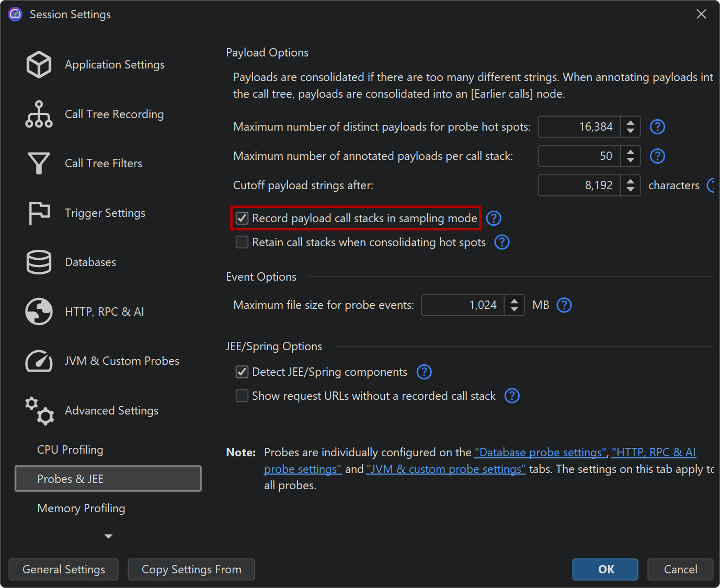720x588 pixels.
Task: Uncheck Record payload call stacks in sampling mode
Action: pyautogui.click(x=242, y=218)
